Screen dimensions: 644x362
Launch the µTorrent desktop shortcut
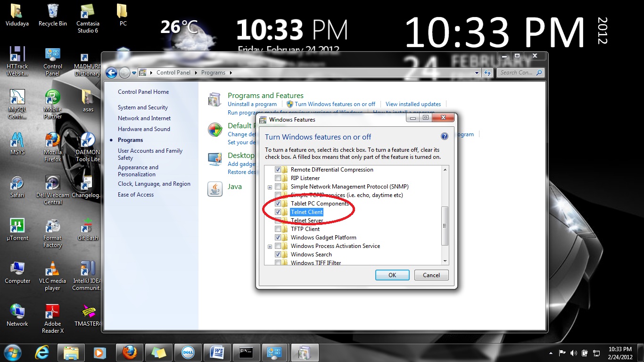pyautogui.click(x=17, y=229)
